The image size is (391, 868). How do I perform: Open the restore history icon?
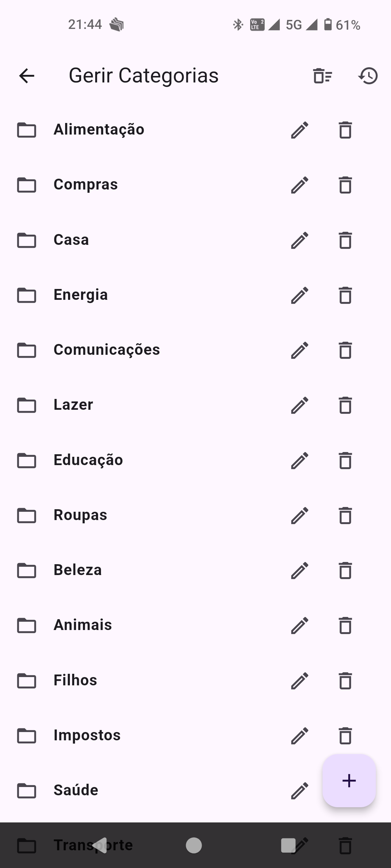coord(368,76)
